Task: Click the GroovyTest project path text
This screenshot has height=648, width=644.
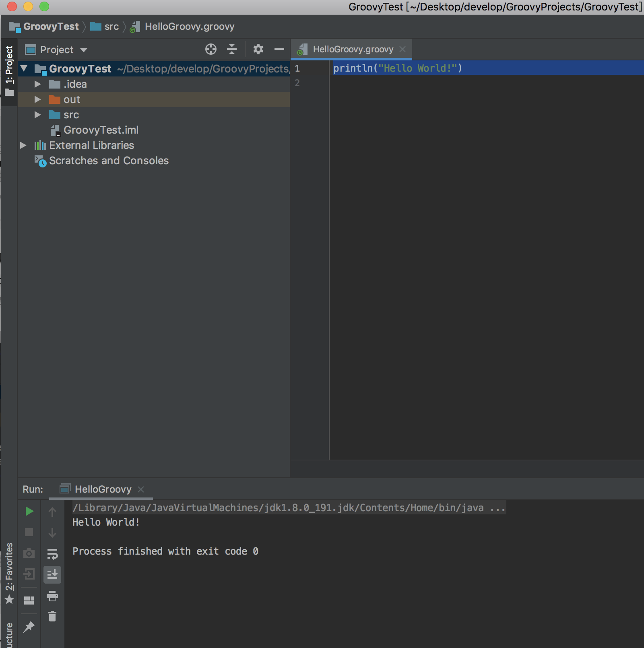Action: click(203, 69)
